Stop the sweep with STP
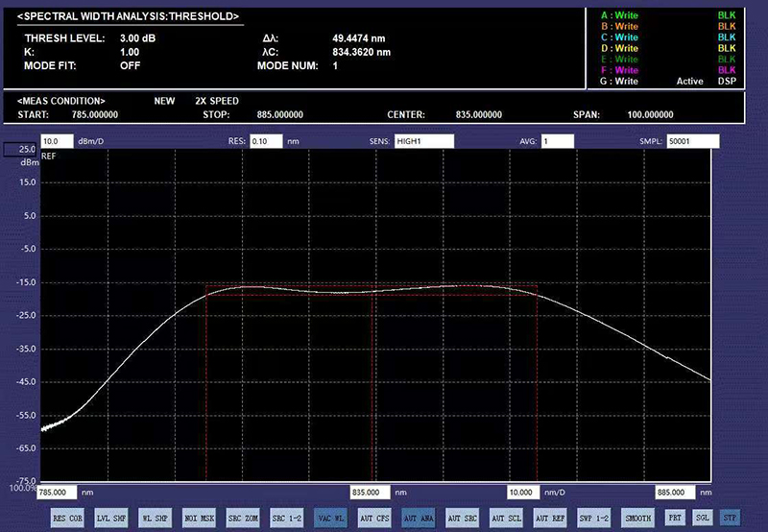Screen dimensions: 768x532 click(731, 518)
